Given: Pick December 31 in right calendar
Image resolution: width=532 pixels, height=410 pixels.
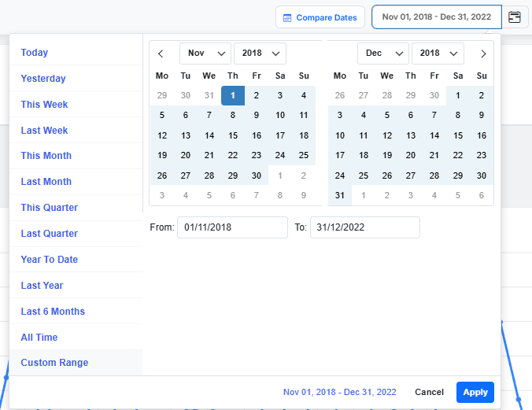Looking at the screenshot, I should (340, 196).
